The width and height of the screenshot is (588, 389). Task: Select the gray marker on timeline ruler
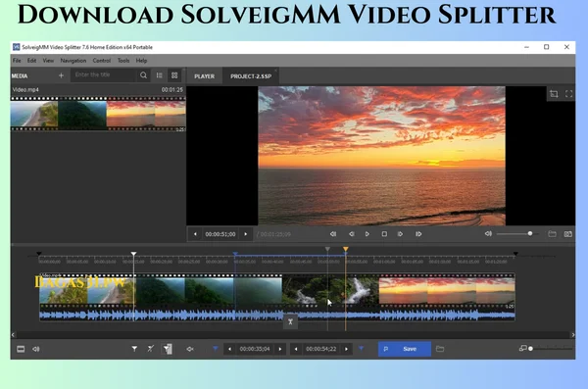[x=327, y=249]
